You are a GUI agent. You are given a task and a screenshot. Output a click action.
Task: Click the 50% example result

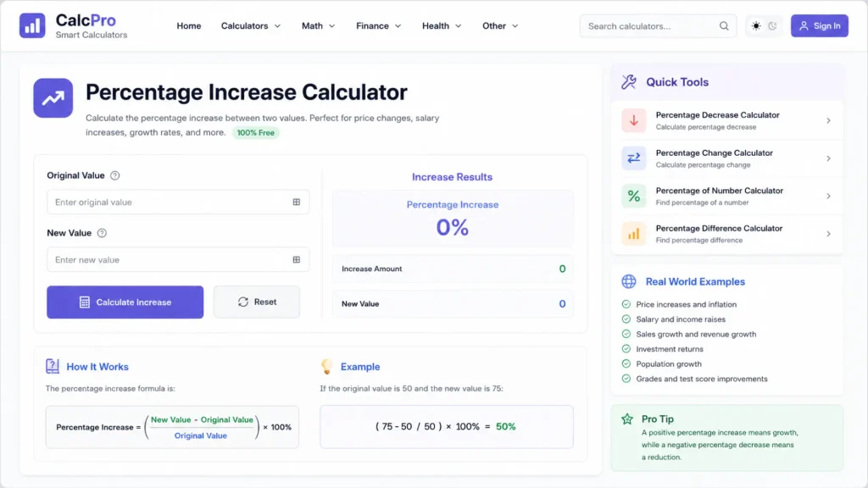505,427
